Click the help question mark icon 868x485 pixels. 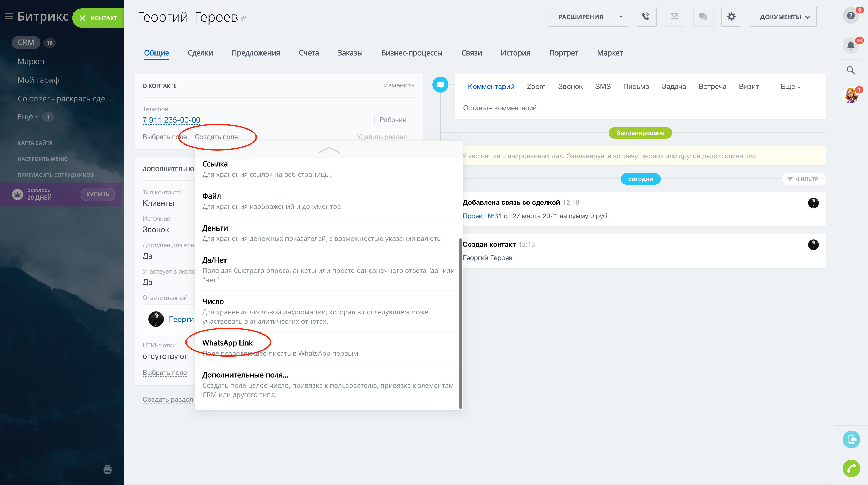coord(850,16)
